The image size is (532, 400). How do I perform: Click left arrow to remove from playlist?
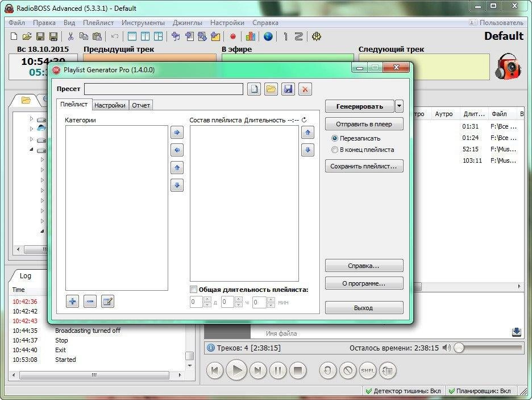point(177,150)
